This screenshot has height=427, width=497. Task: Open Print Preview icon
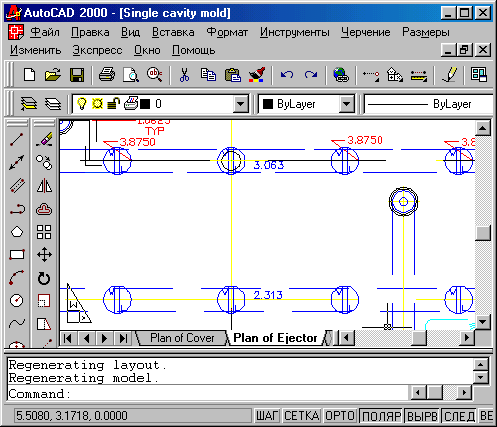click(131, 75)
